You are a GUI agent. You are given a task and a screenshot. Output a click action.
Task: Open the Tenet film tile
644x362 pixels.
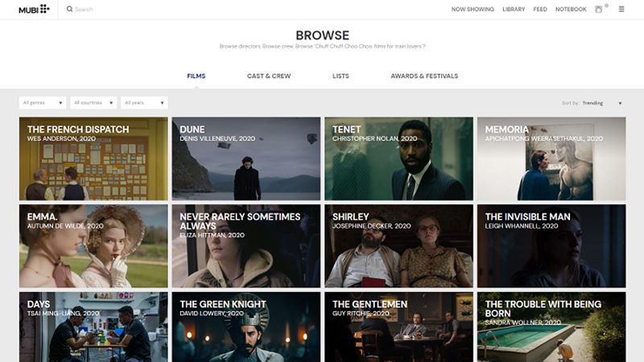[398, 158]
